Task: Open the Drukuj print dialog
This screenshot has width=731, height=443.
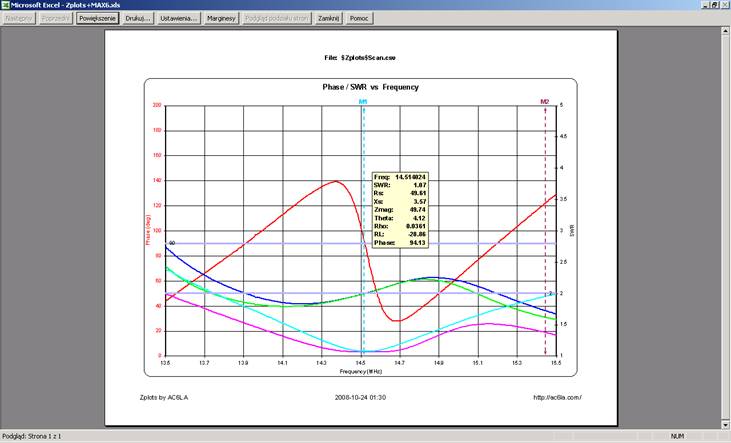Action: tap(138, 18)
